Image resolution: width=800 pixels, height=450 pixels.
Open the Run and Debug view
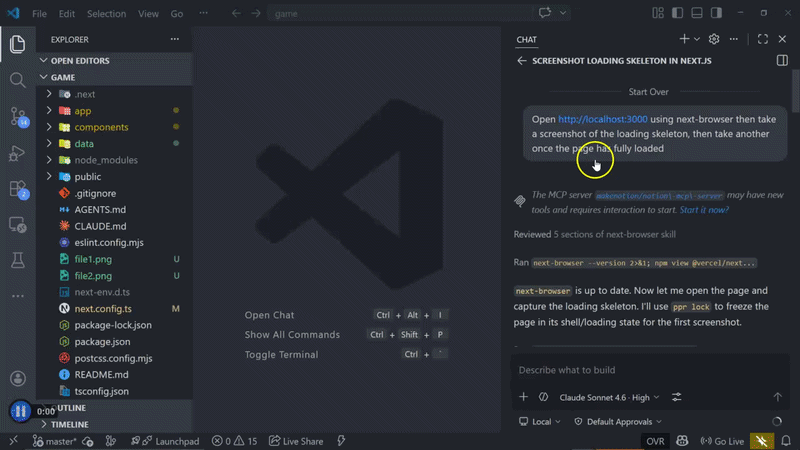(17, 153)
